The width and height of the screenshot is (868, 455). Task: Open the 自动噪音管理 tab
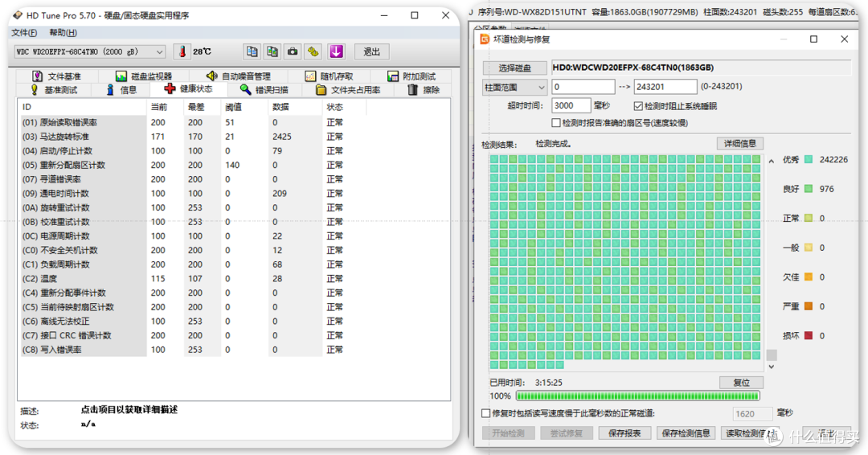point(238,76)
